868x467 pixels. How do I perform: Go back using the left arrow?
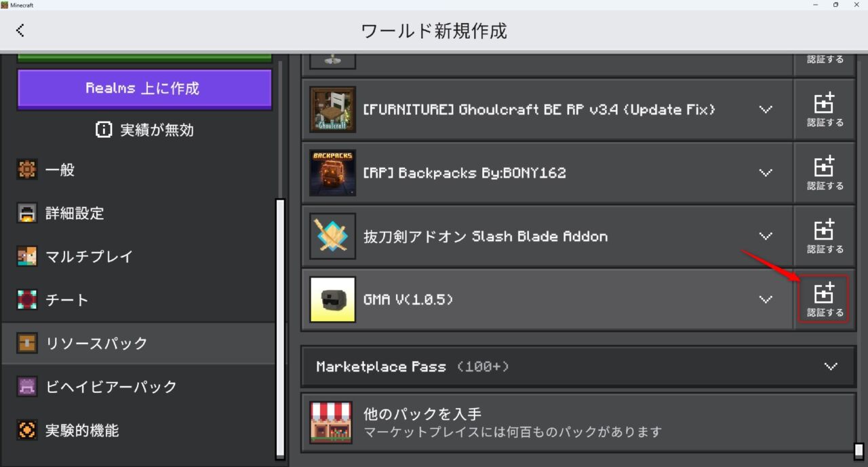pyautogui.click(x=20, y=30)
